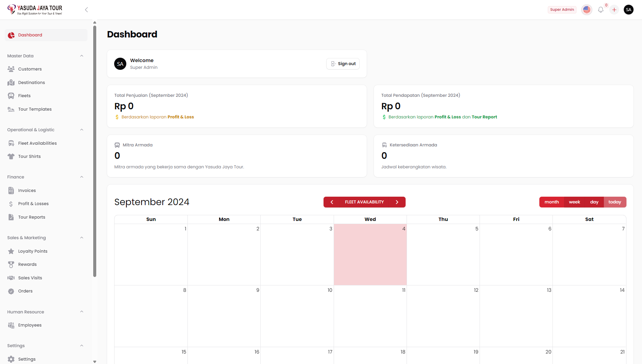
Task: Click the Fleets bus icon
Action: point(11,96)
